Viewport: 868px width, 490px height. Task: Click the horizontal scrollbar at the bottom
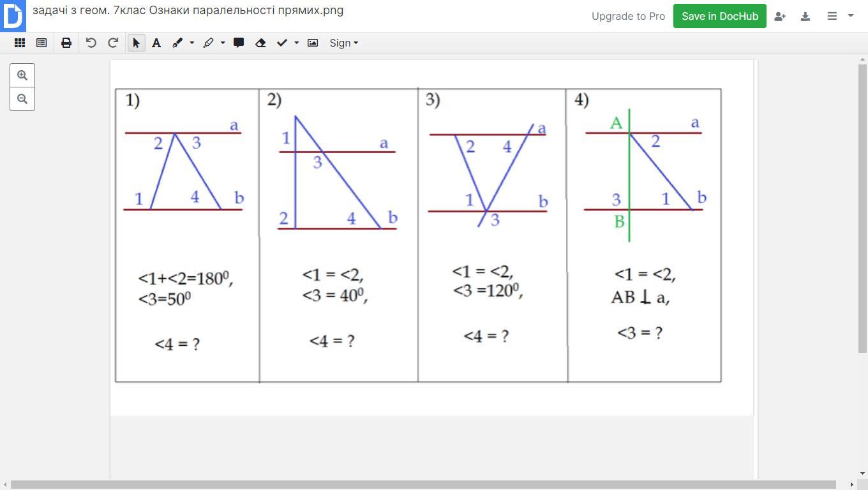point(423,485)
